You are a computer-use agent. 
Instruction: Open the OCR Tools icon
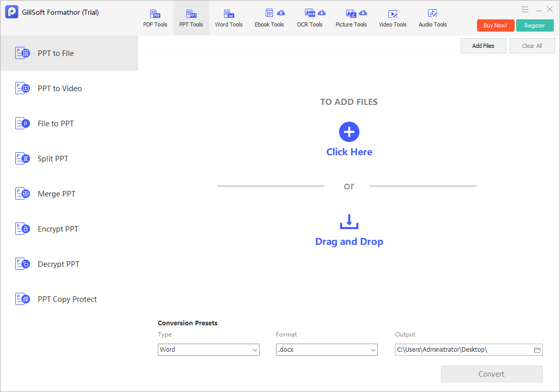point(310,13)
